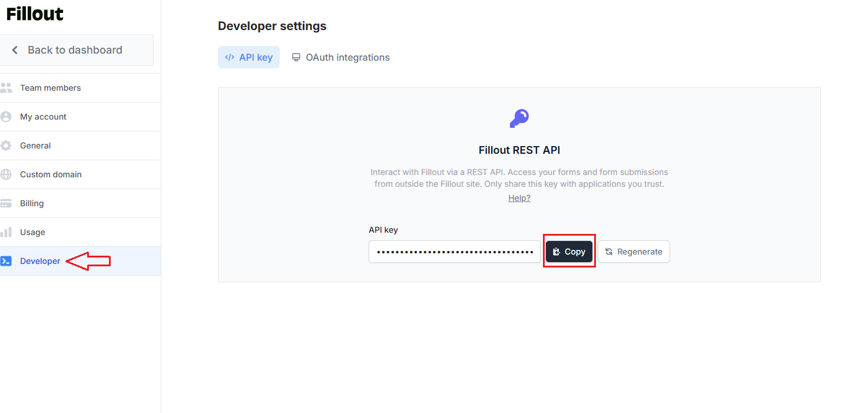Screen dimensions: 868x413
Task: Switch to the OAuth integrations tab
Action: click(341, 57)
